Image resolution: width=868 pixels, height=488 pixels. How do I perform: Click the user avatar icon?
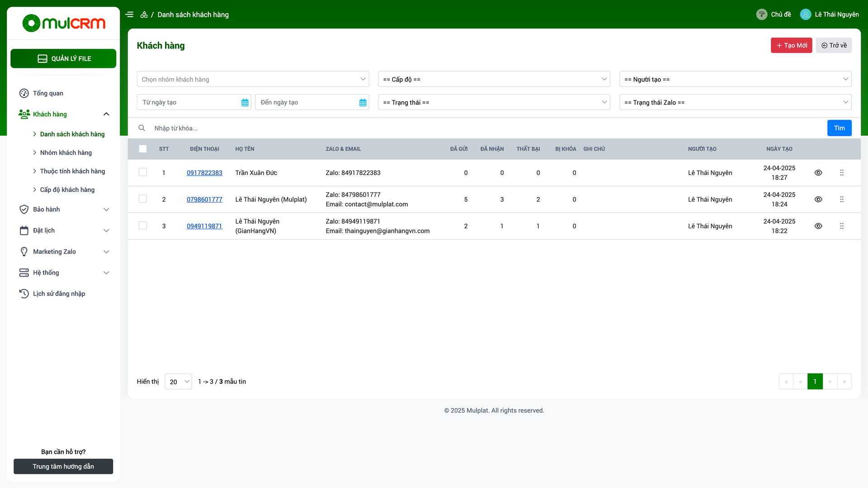point(806,14)
